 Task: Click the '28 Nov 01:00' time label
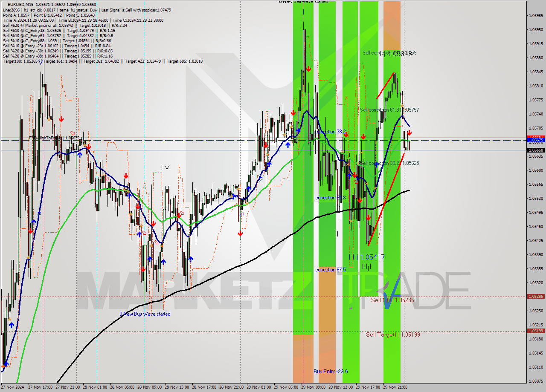point(95,387)
